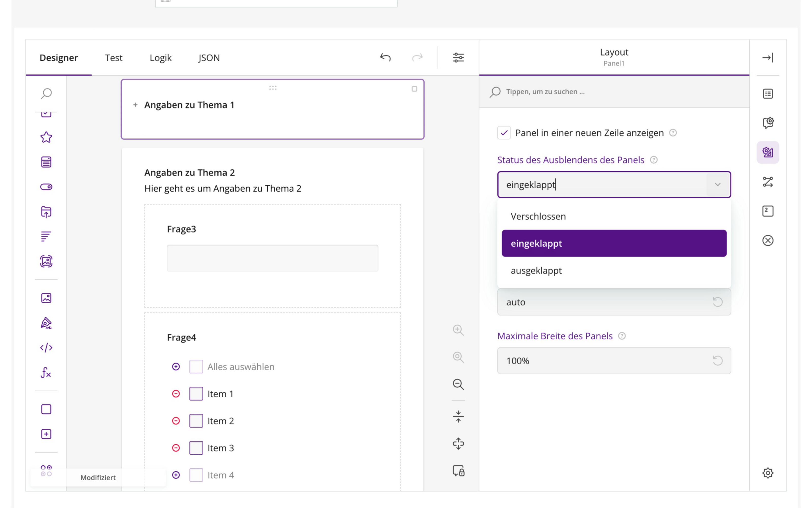This screenshot has width=812, height=508.
Task: Click the Frage3 text input
Action: (273, 258)
